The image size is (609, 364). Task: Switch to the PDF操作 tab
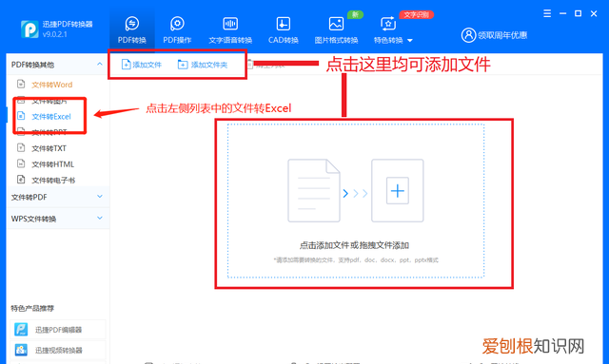tap(177, 29)
